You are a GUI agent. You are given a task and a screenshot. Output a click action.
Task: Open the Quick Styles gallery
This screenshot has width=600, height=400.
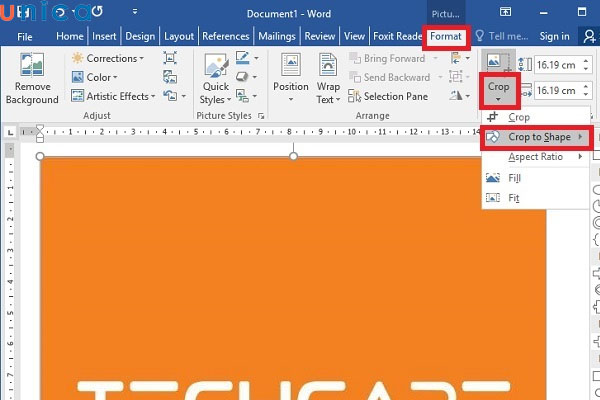pyautogui.click(x=216, y=78)
